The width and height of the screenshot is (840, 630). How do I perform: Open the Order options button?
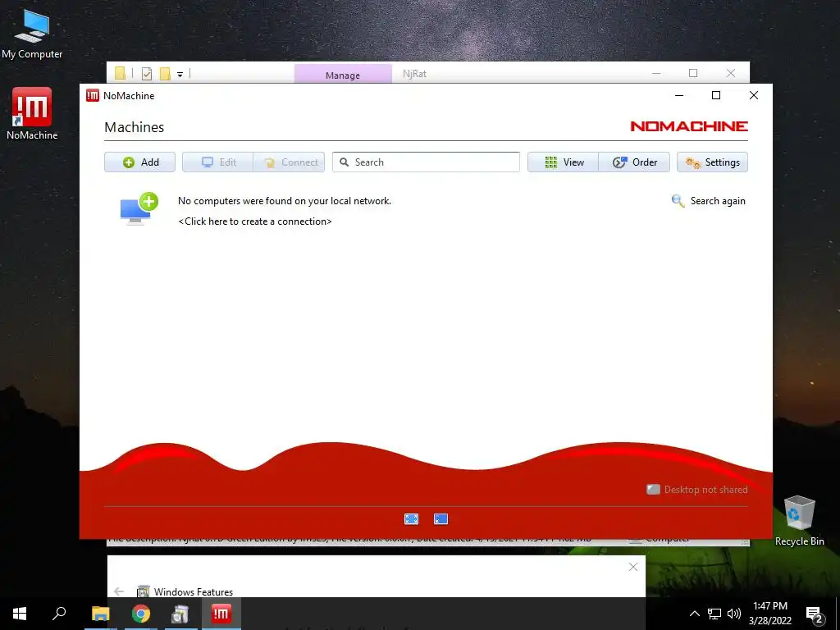(x=634, y=162)
